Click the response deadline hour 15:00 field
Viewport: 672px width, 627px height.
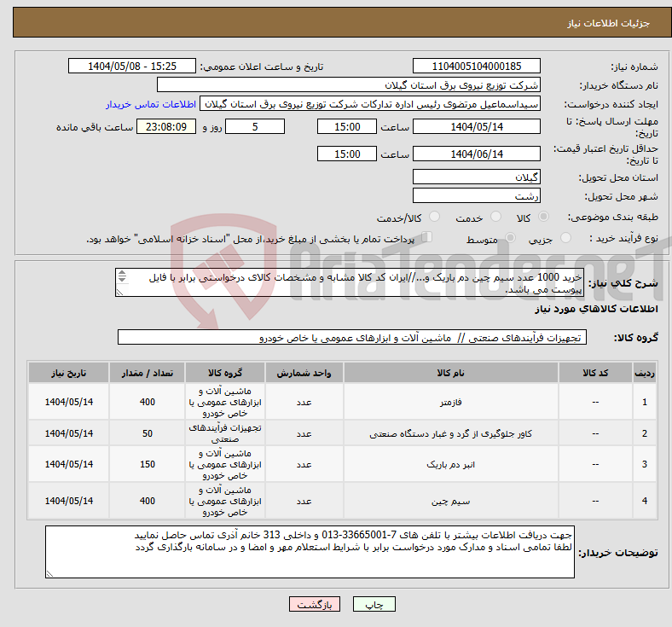347,127
